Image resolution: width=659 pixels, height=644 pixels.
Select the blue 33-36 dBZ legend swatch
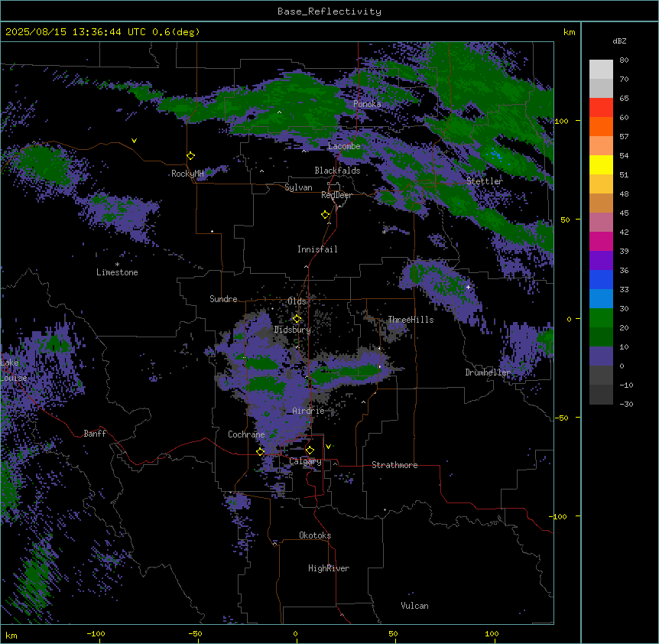point(601,279)
